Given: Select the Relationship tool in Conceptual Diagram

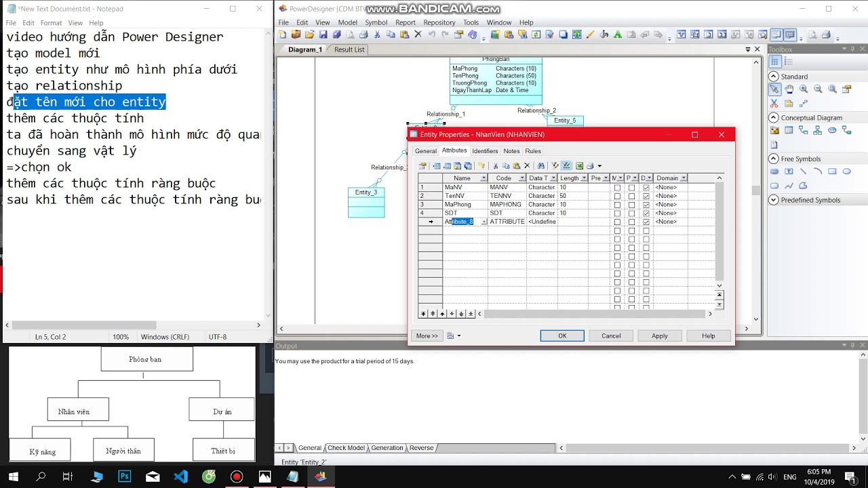Looking at the screenshot, I should pos(804,130).
